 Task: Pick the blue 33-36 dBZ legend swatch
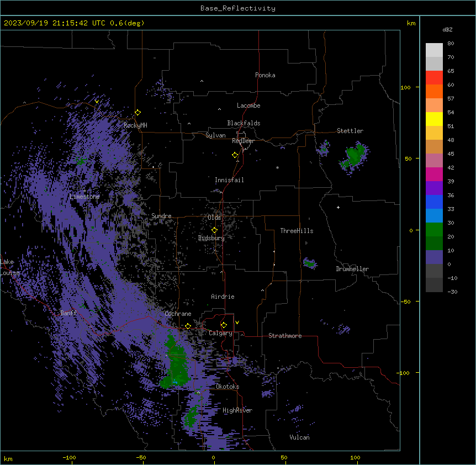point(434,202)
